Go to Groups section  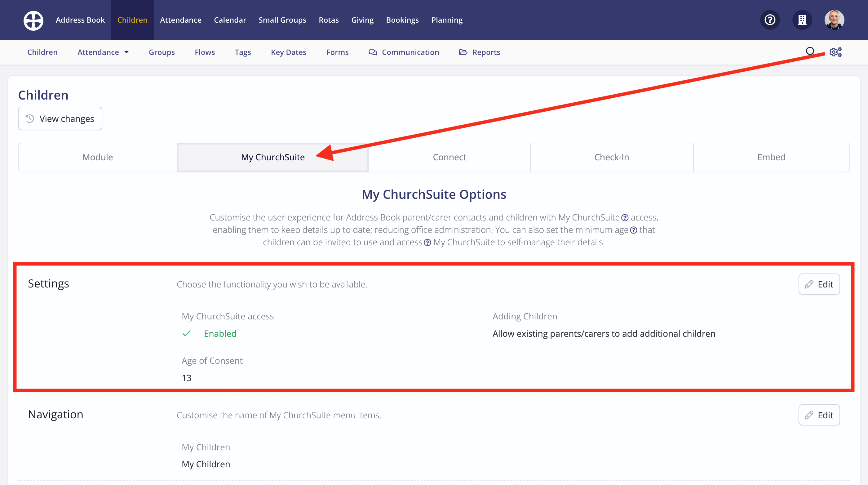pos(162,52)
